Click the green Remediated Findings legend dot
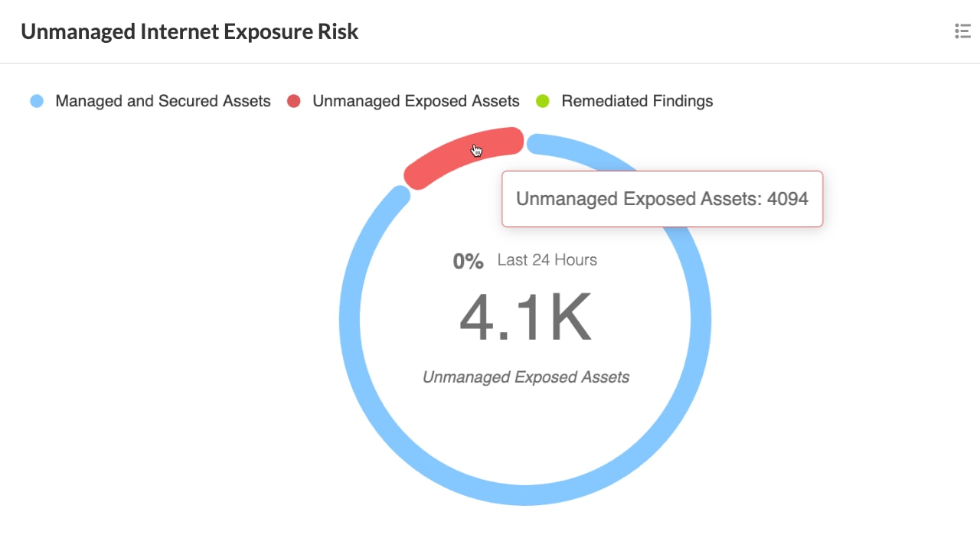The width and height of the screenshot is (980, 551). [x=543, y=101]
